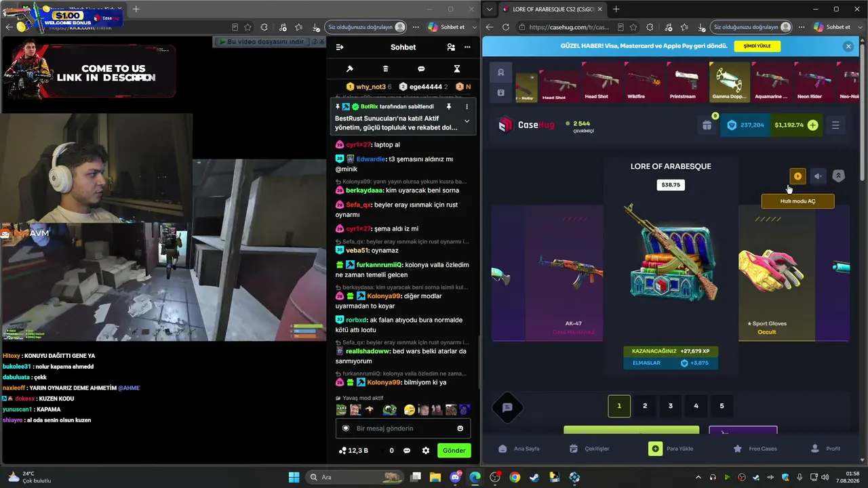Viewport: 868px width, 488px height.
Task: Click the badge icon left of item strip
Action: pos(500,73)
